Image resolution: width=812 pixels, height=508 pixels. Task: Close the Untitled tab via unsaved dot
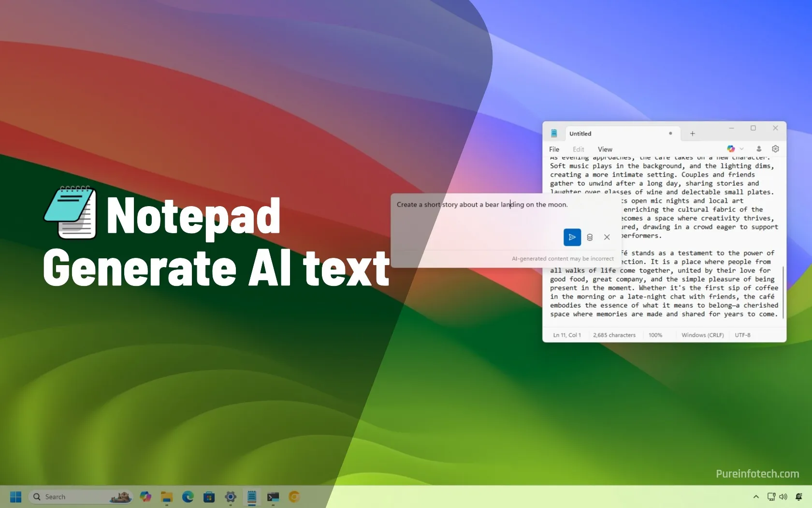click(x=670, y=134)
